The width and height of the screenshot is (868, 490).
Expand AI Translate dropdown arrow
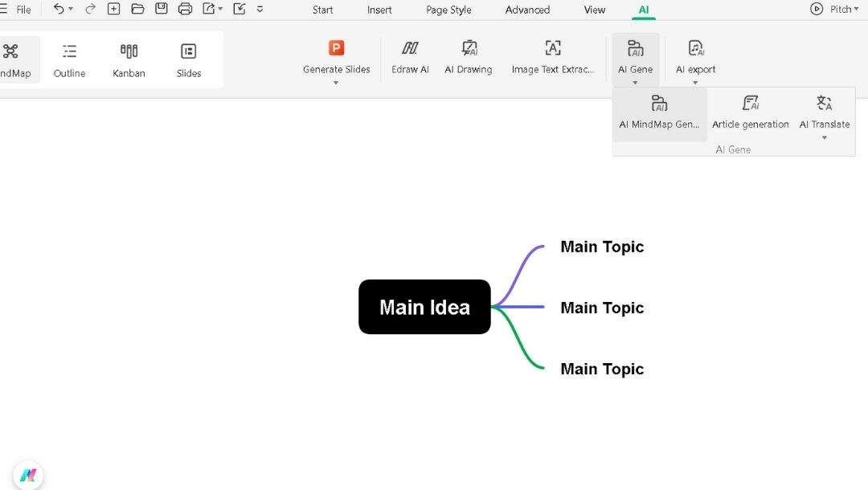tap(824, 137)
